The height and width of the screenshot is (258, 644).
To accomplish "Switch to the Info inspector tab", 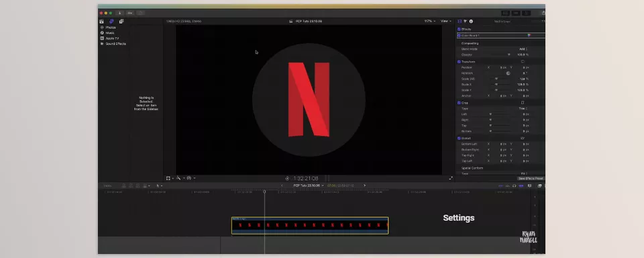I will [471, 21].
